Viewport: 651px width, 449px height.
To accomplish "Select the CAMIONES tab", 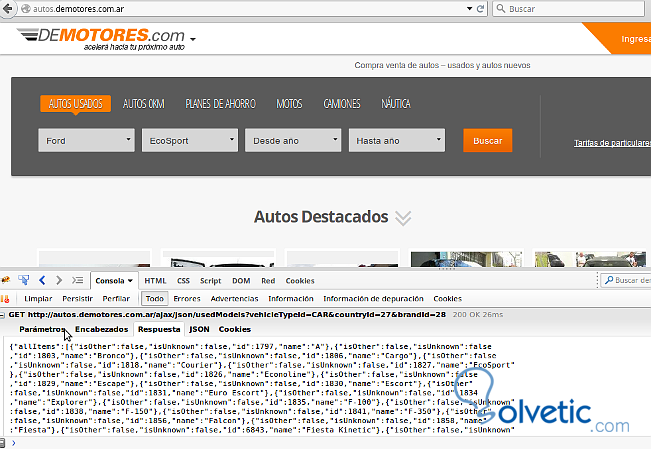I will click(342, 103).
